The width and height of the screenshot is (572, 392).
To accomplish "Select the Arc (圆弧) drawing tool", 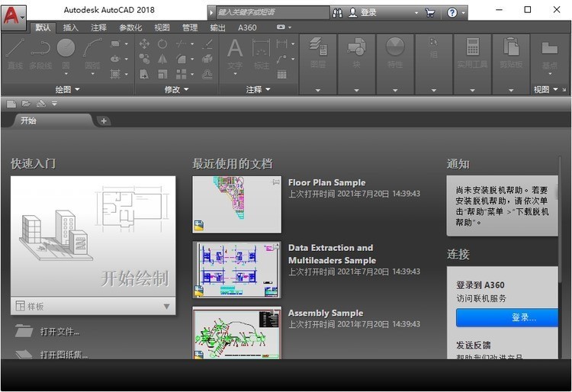I will [92, 54].
